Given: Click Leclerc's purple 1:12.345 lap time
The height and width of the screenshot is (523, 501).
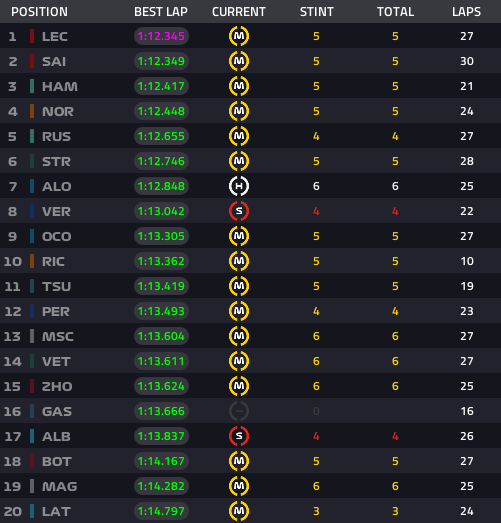Looking at the screenshot, I should coord(161,36).
